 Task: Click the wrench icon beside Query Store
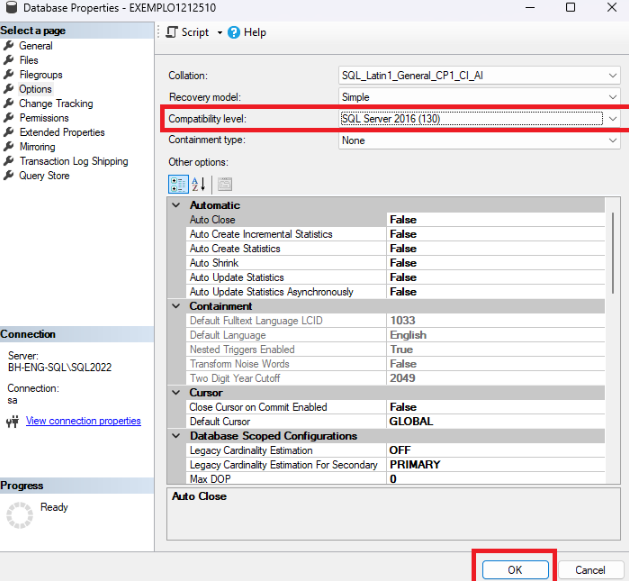8,176
